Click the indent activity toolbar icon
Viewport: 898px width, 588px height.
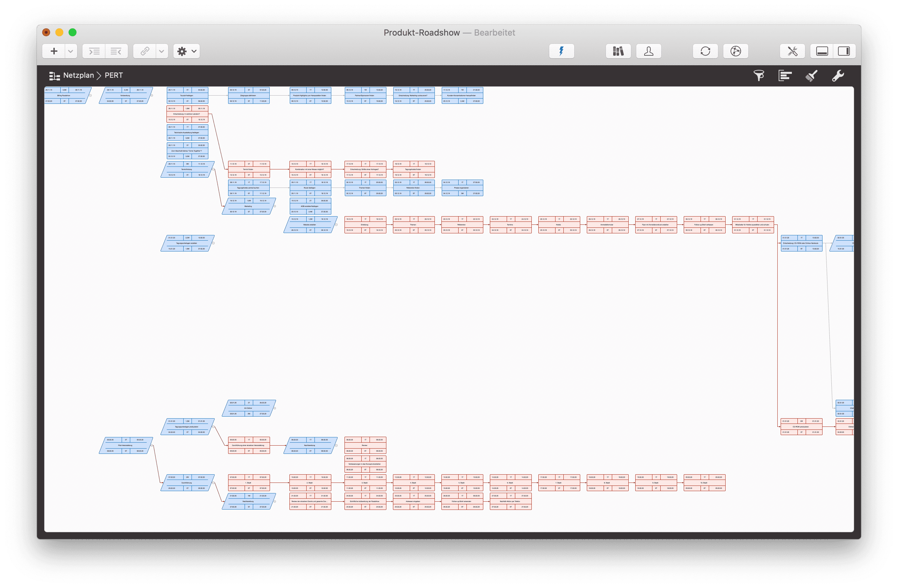coord(94,51)
